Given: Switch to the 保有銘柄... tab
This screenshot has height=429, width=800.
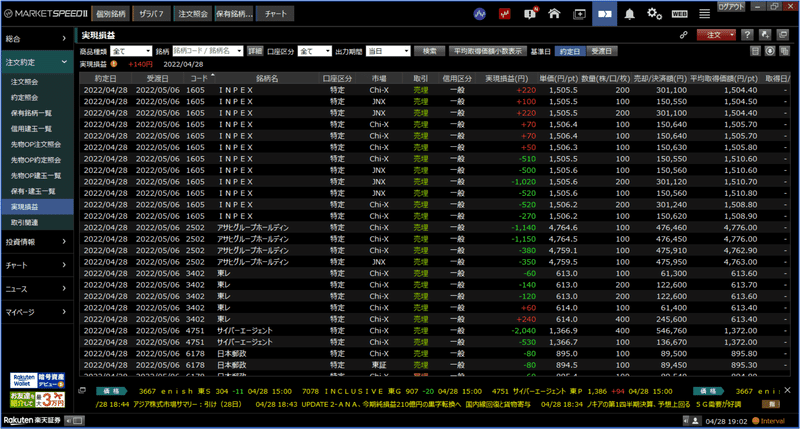Looking at the screenshot, I should (x=234, y=14).
